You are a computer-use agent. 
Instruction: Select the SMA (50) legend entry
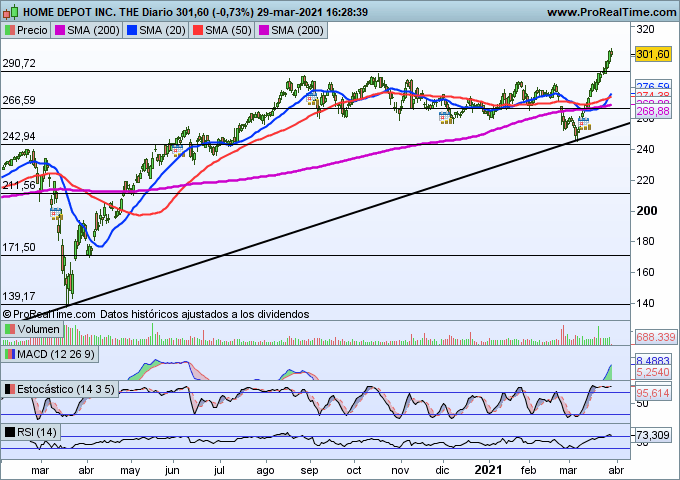(x=222, y=30)
